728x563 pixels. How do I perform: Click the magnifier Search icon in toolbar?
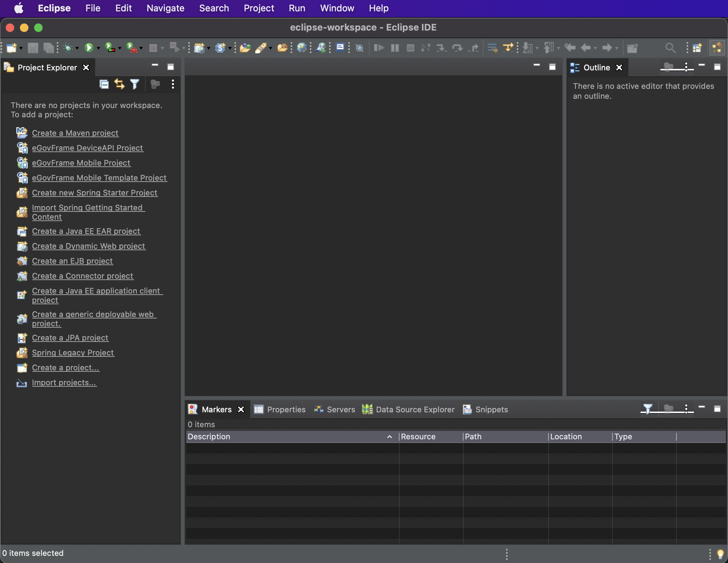point(670,48)
